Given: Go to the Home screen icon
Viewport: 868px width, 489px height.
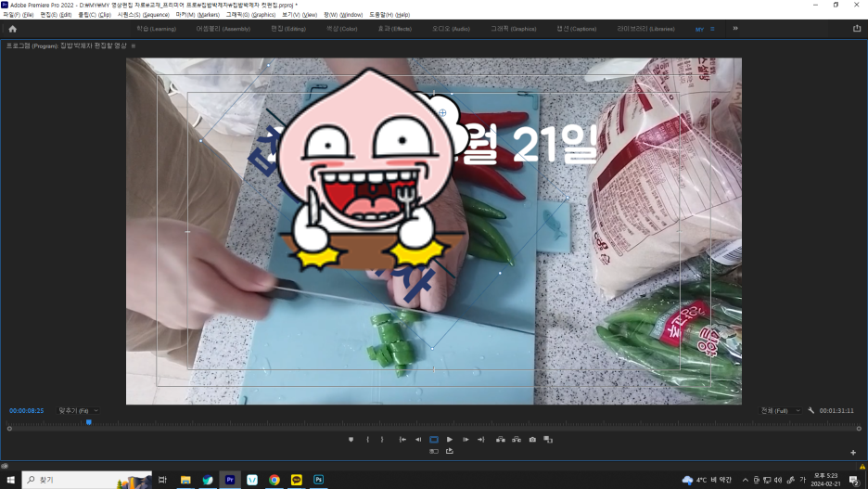Looking at the screenshot, I should tap(12, 29).
